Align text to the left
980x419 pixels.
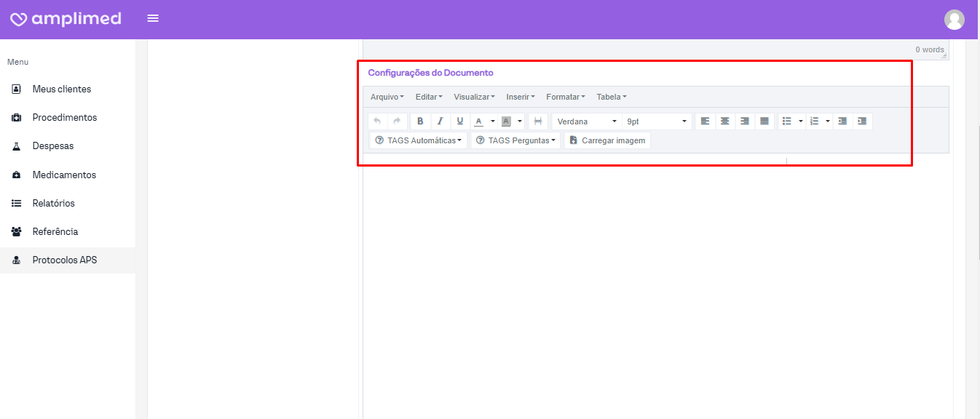click(705, 121)
